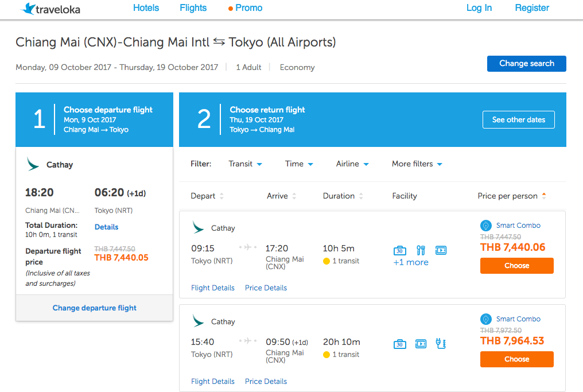Click the 06:20 (+1d) arrival time
583x392 pixels.
tap(120, 193)
